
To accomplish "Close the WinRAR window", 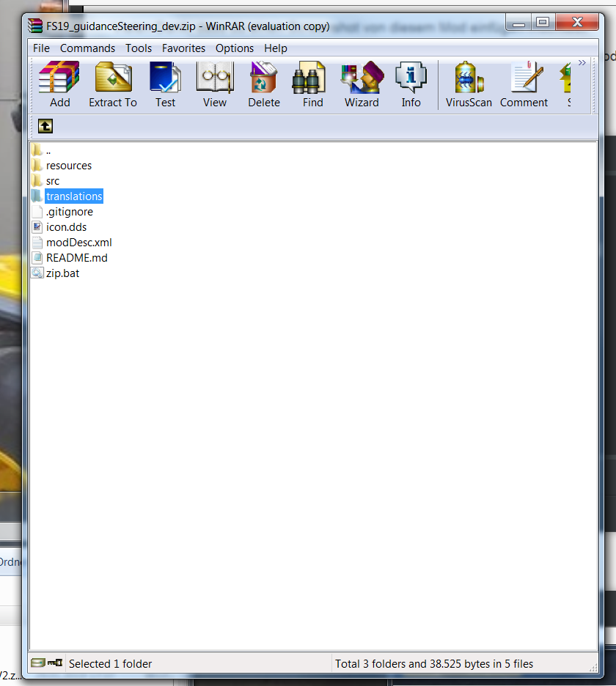I will (577, 22).
